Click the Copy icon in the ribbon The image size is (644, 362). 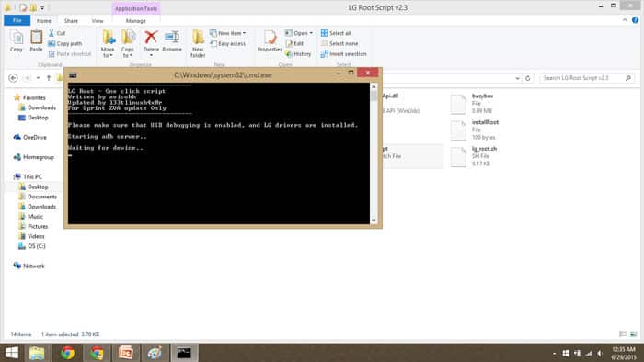click(x=17, y=41)
